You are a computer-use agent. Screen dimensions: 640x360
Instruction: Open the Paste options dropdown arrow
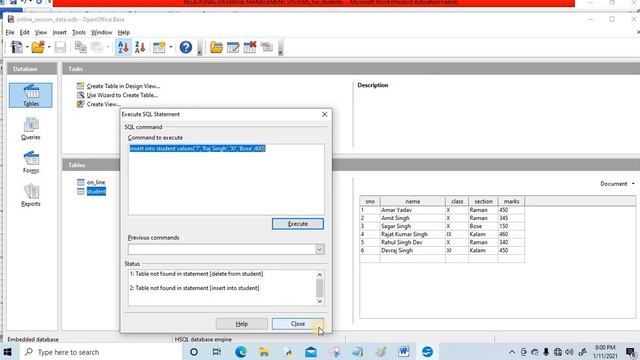point(108,47)
